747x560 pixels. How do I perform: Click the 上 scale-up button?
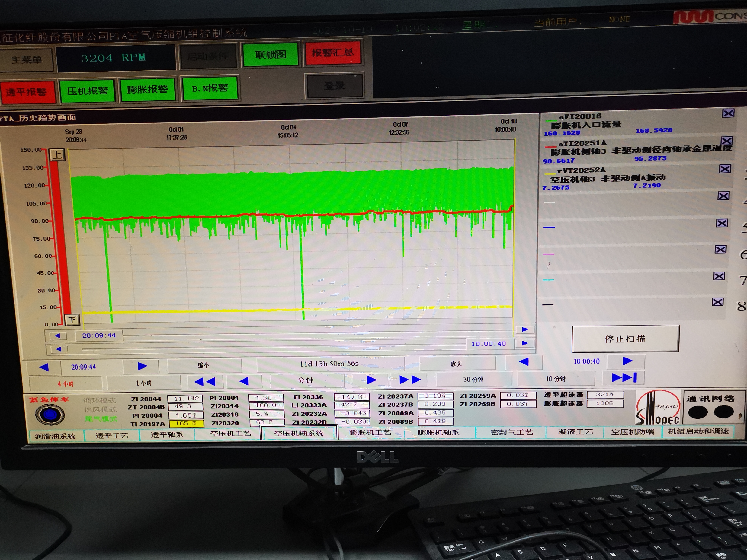[x=57, y=155]
